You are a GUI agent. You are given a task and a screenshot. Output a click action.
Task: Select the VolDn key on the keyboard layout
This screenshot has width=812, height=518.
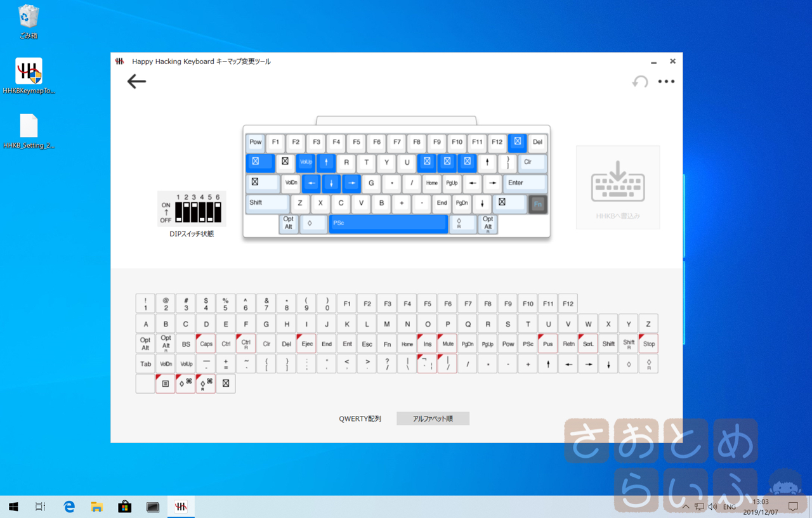(291, 183)
